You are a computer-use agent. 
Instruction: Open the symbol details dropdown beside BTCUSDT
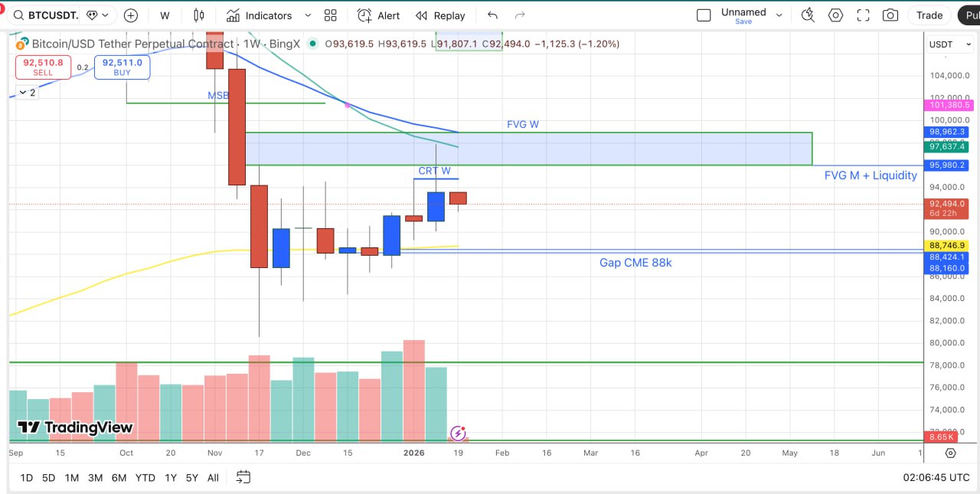tap(98, 15)
